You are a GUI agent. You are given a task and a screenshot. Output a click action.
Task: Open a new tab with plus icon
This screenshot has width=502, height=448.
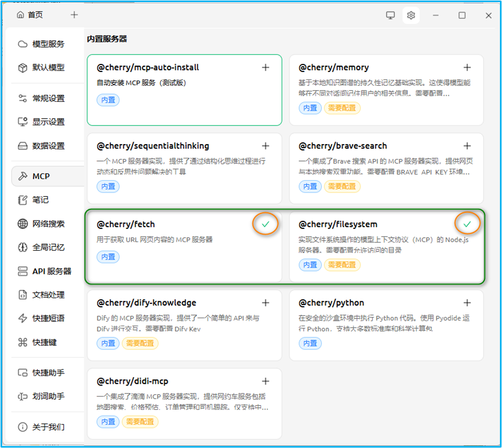[74, 15]
